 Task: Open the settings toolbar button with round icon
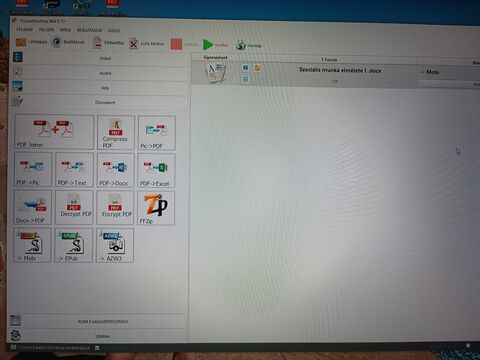coord(67,42)
